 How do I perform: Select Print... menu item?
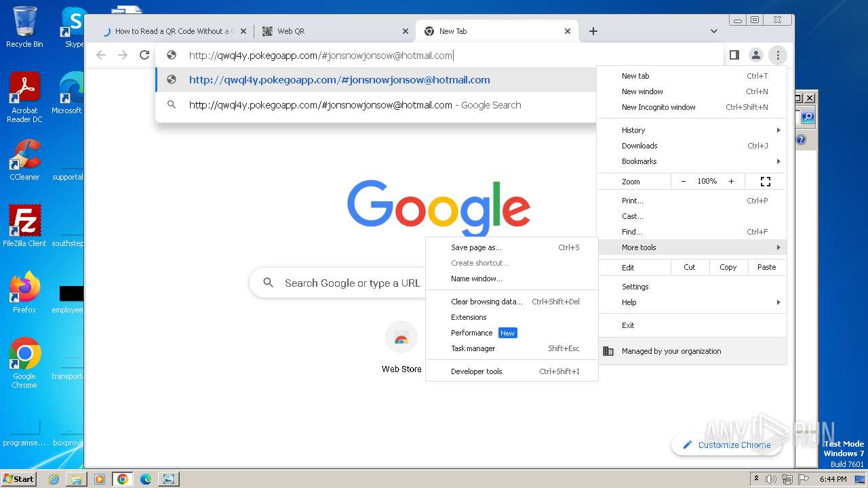(692, 201)
